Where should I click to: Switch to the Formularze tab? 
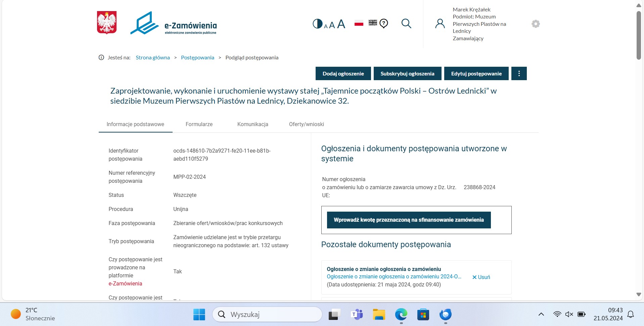(199, 124)
